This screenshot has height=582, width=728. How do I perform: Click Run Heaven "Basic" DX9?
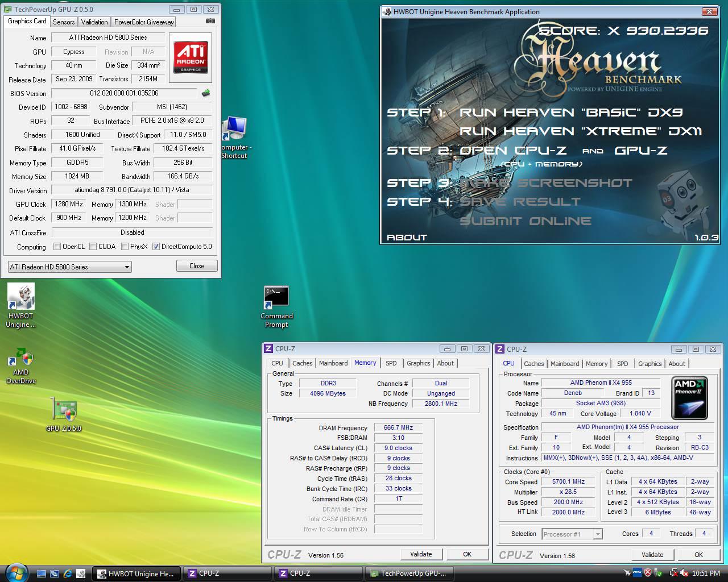point(571,113)
